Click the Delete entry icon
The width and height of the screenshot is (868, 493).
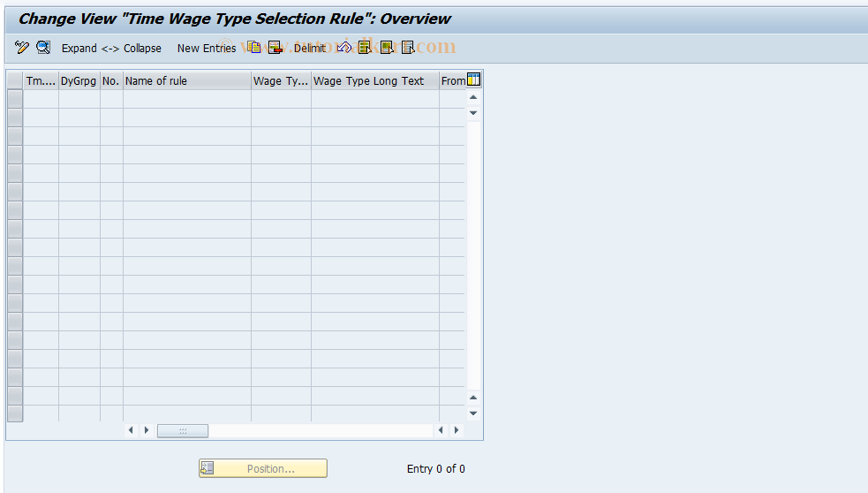click(275, 48)
